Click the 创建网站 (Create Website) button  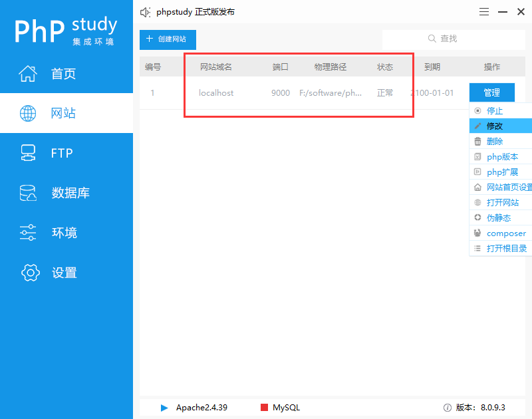[x=168, y=40]
